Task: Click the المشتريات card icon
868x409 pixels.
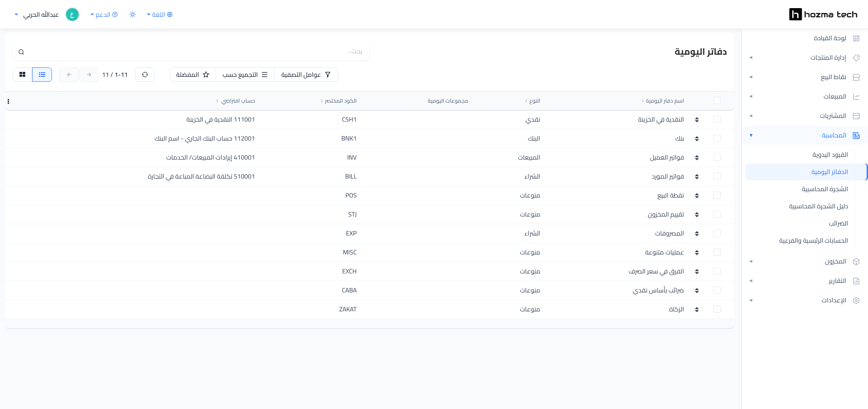Action: tap(856, 116)
